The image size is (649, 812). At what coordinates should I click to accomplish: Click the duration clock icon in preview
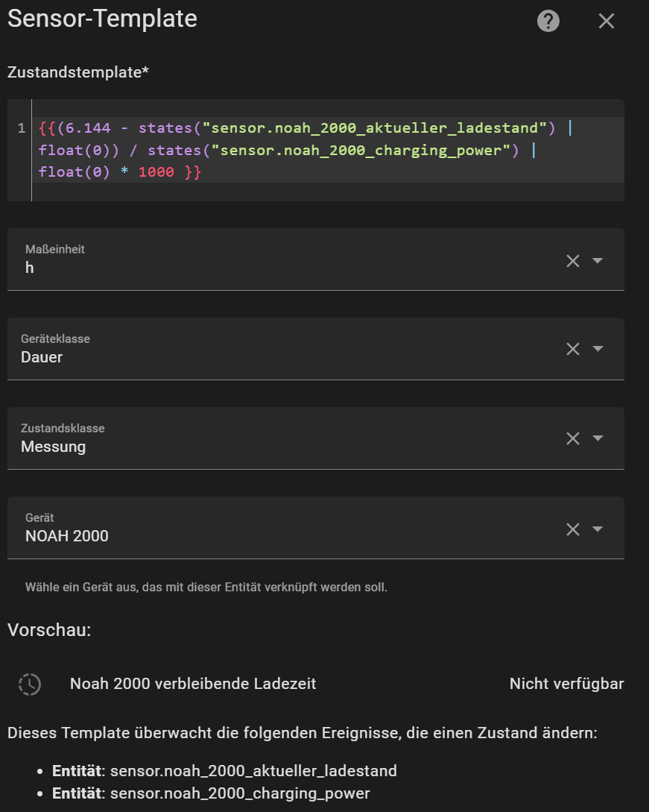pos(30,684)
